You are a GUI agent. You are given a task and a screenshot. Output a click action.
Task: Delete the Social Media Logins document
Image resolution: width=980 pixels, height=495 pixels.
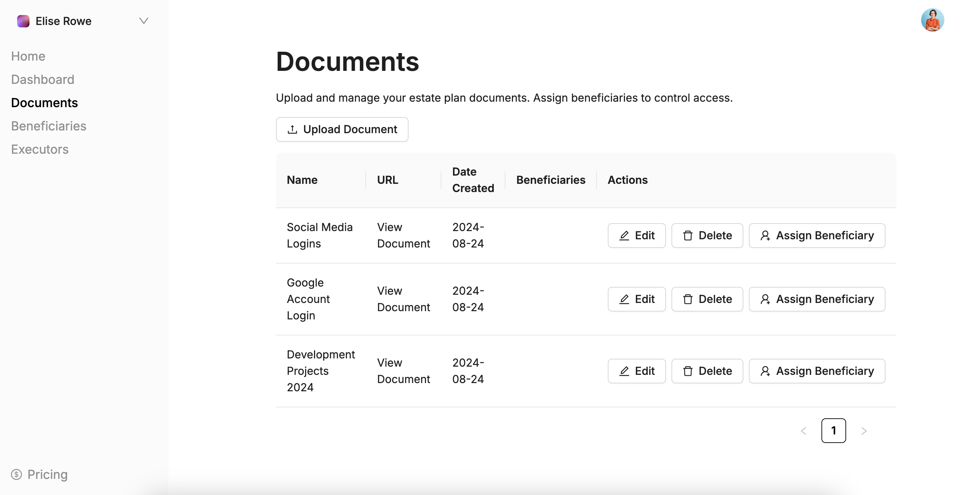click(707, 235)
